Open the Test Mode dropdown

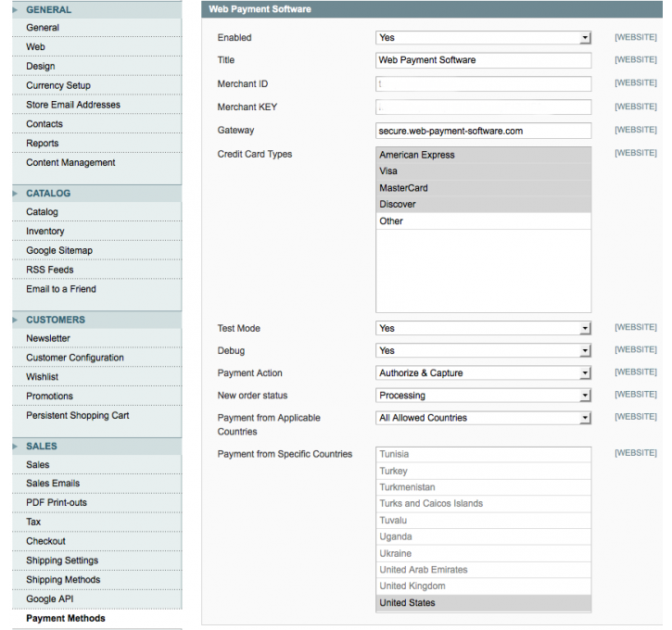click(x=484, y=328)
